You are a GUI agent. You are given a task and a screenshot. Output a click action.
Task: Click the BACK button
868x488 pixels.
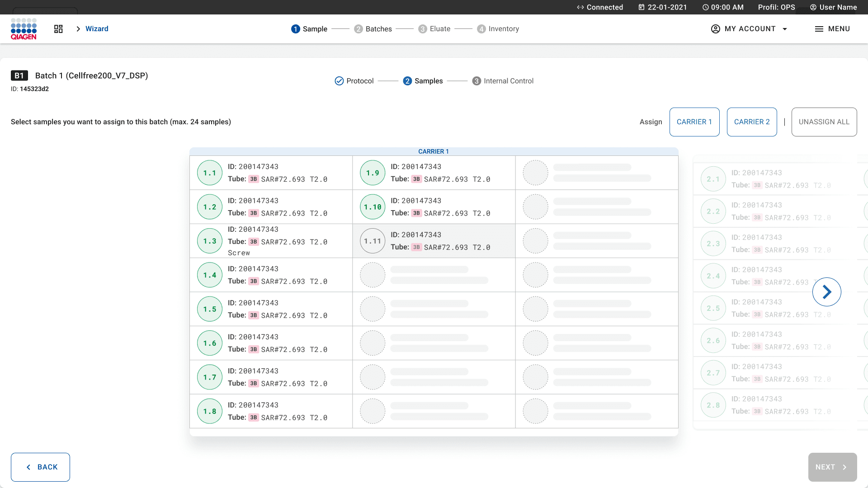[41, 467]
